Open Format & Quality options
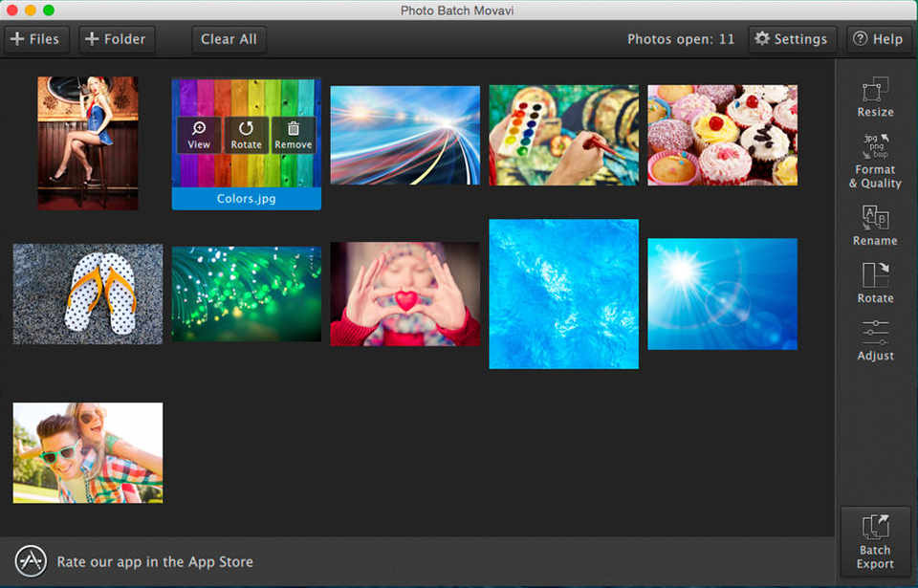This screenshot has height=588, width=918. tap(875, 161)
